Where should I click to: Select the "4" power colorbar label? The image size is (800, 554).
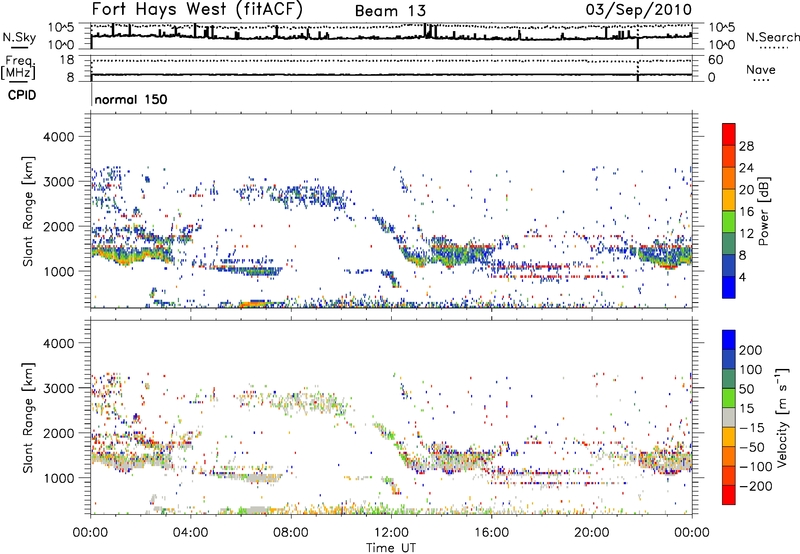(743, 278)
